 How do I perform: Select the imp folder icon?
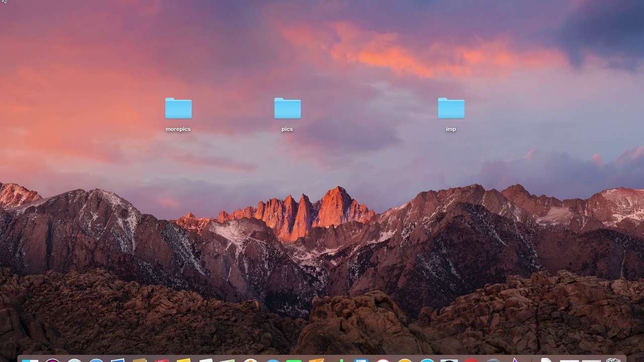pos(451,109)
